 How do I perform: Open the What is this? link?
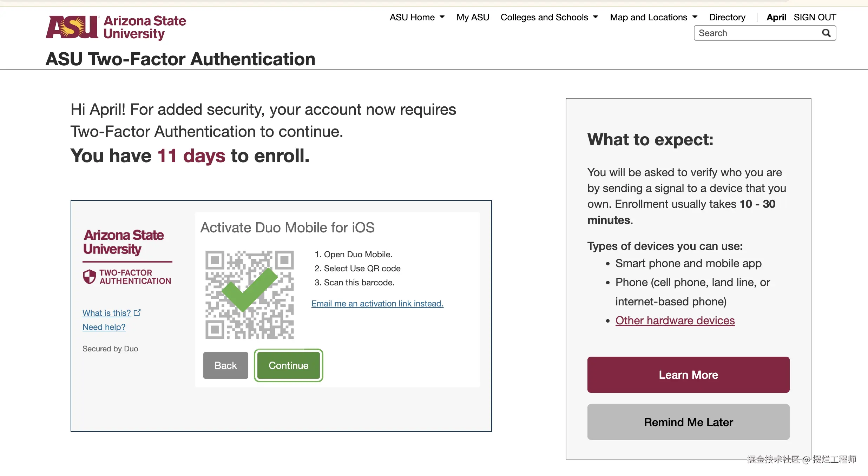pos(106,313)
